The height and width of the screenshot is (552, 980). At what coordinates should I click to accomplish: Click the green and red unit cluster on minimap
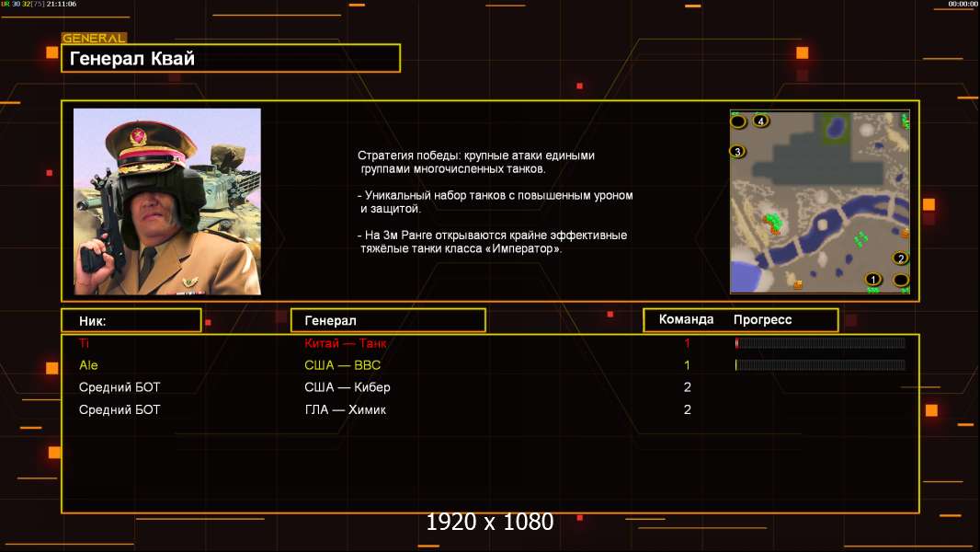click(774, 224)
